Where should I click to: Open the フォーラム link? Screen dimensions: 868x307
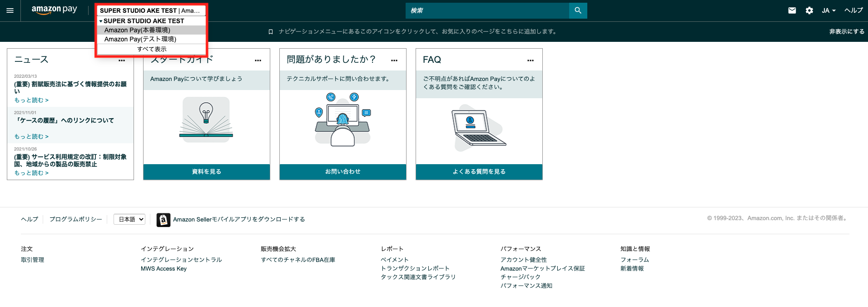[635, 260]
